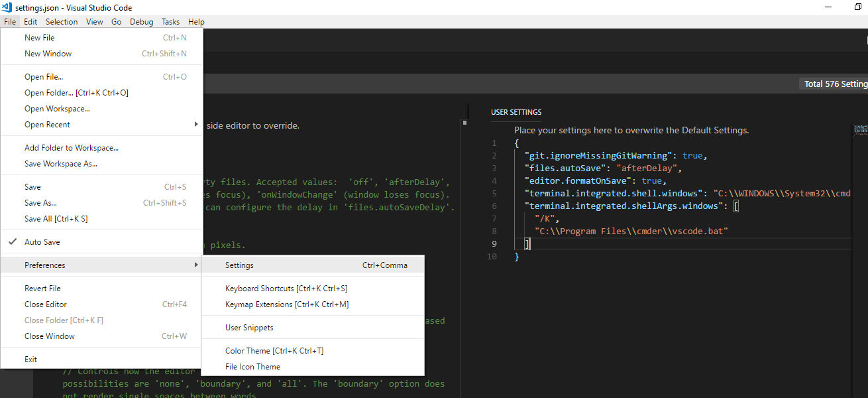
Task: Open the Debug menu
Action: coord(141,22)
